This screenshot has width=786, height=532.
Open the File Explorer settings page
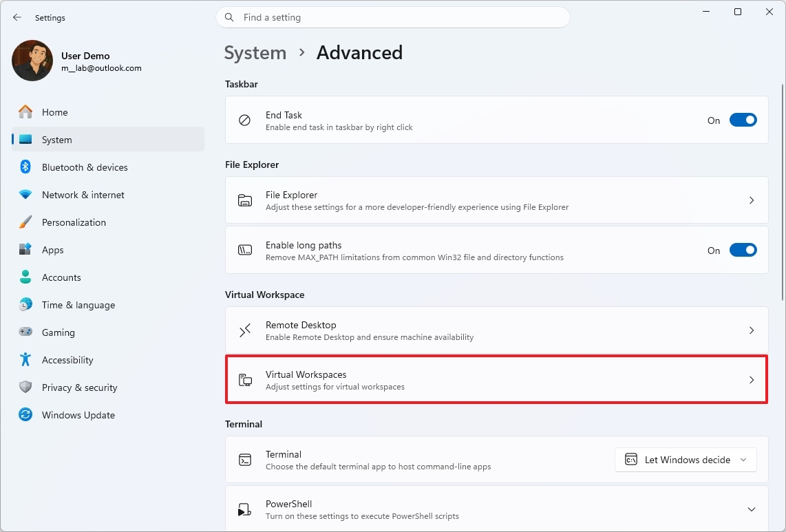coord(496,200)
